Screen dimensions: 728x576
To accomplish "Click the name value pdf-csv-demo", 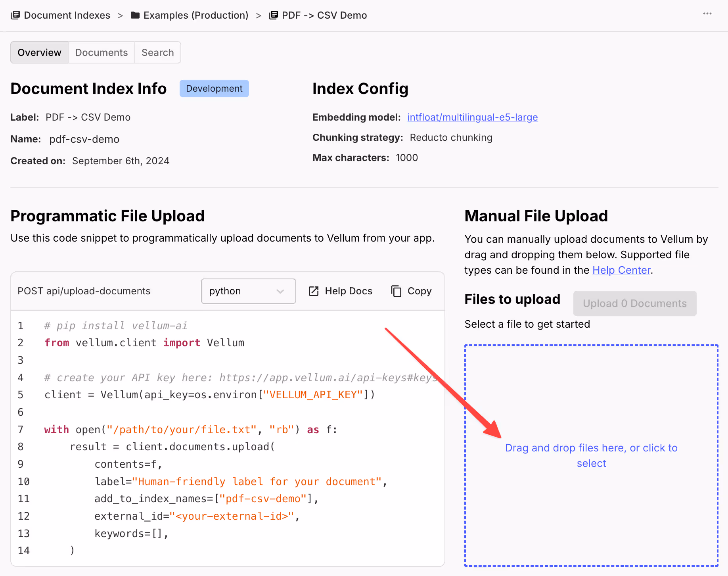I will coord(84,139).
